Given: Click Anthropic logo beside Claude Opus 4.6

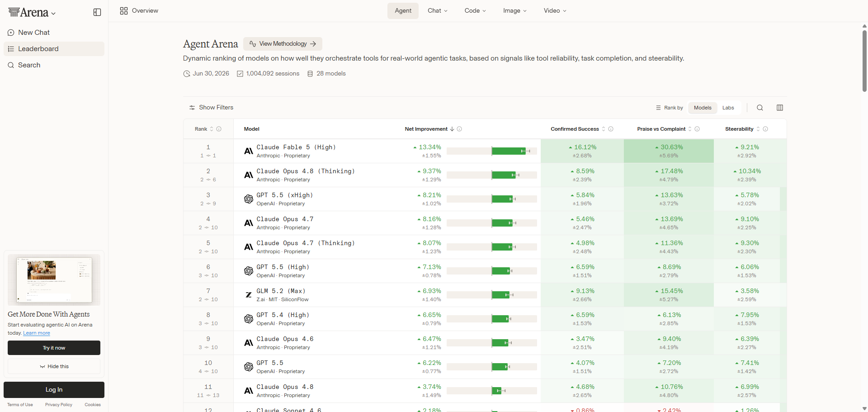Looking at the screenshot, I should (249, 343).
